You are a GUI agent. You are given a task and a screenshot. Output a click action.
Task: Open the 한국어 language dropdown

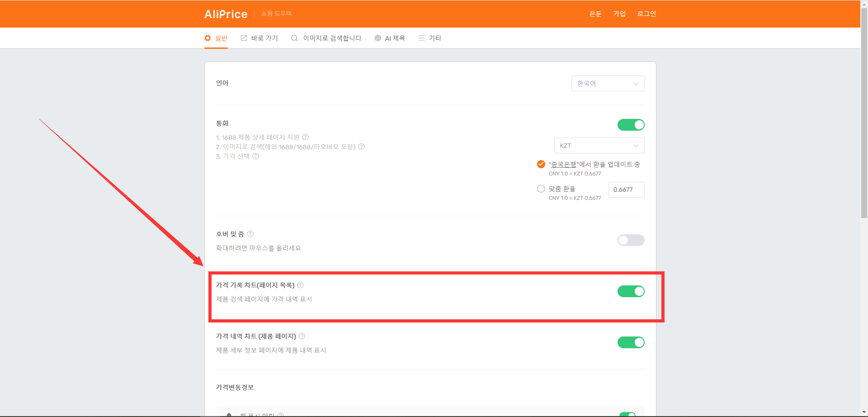click(608, 84)
